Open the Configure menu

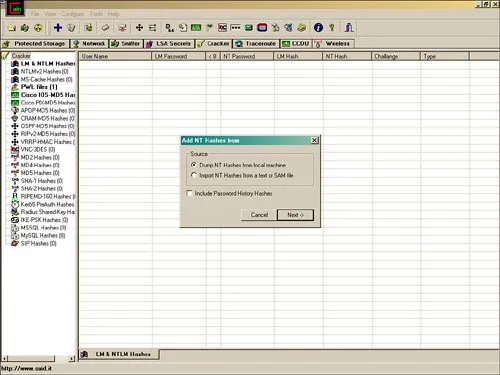[72, 14]
